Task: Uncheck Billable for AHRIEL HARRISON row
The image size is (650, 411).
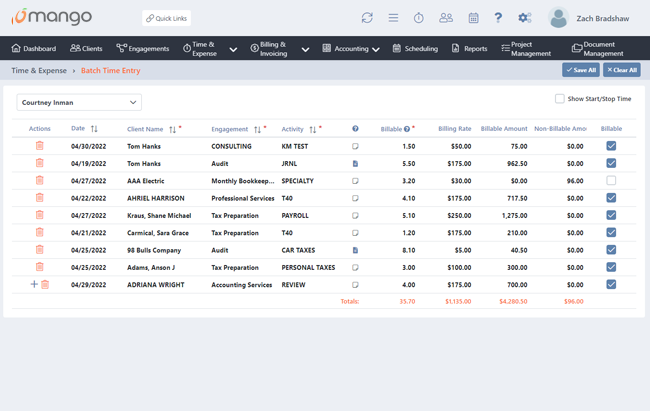Action: click(611, 198)
